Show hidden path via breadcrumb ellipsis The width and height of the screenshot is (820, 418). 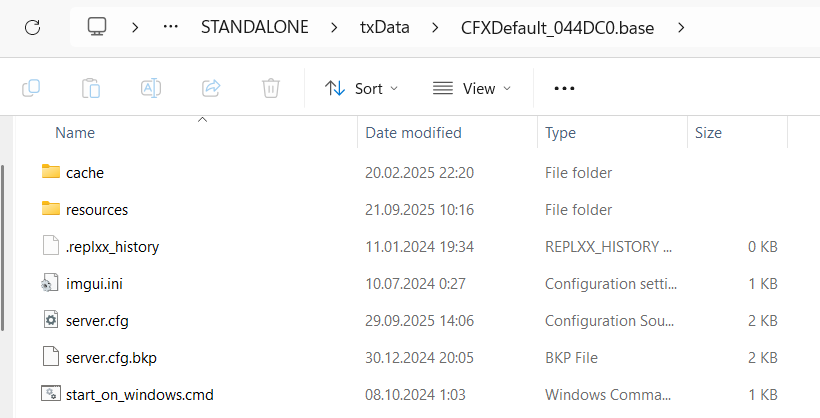(x=170, y=27)
